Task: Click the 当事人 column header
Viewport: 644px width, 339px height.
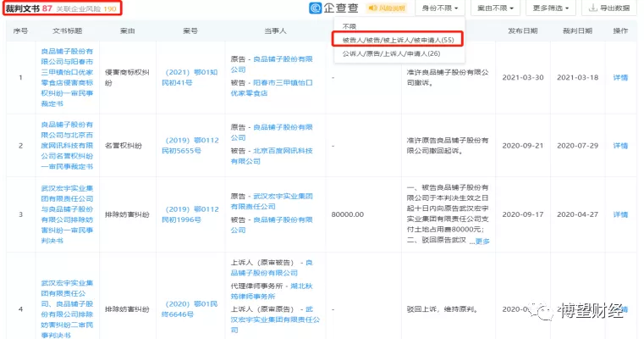Action: pyautogui.click(x=275, y=31)
